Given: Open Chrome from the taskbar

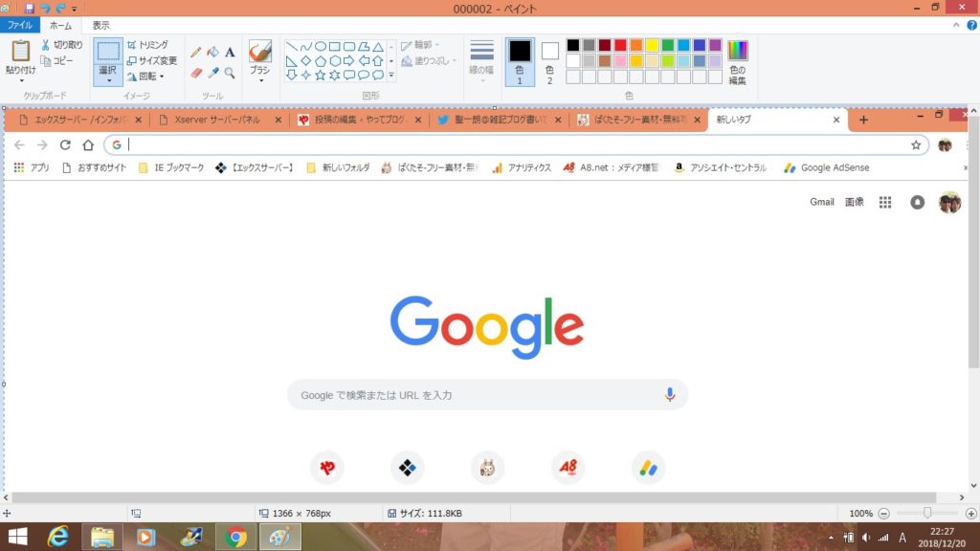Looking at the screenshot, I should [x=235, y=537].
